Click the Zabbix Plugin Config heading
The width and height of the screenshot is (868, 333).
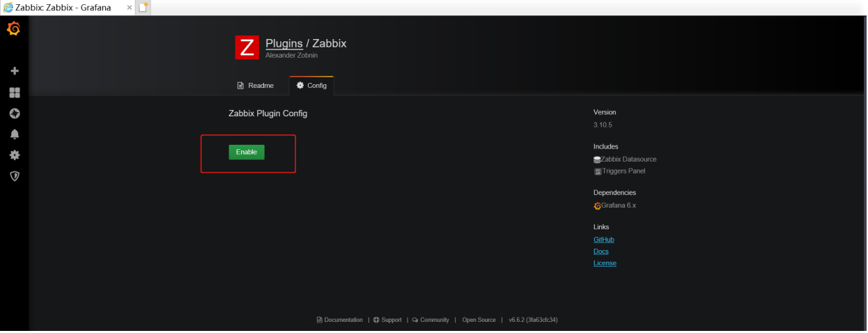coord(268,113)
